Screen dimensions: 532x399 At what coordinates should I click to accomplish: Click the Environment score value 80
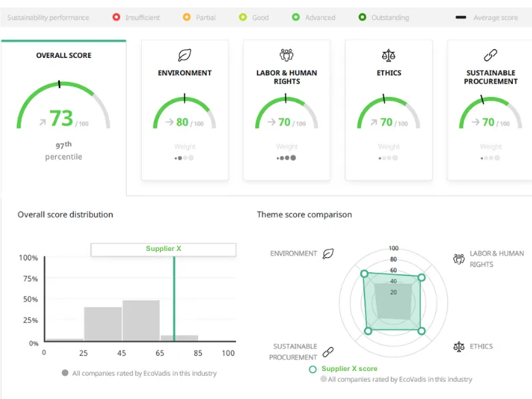click(182, 122)
